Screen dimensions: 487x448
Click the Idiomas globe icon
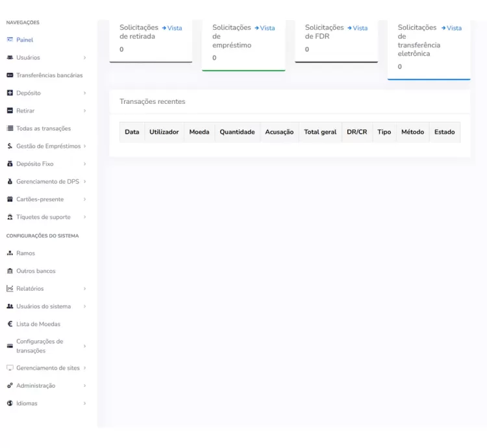[x=10, y=403]
